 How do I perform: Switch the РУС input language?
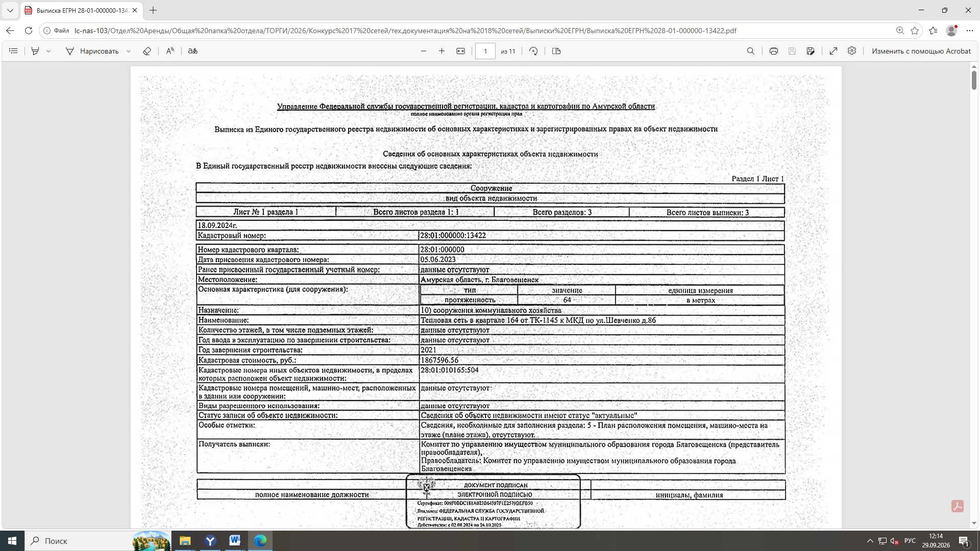910,541
